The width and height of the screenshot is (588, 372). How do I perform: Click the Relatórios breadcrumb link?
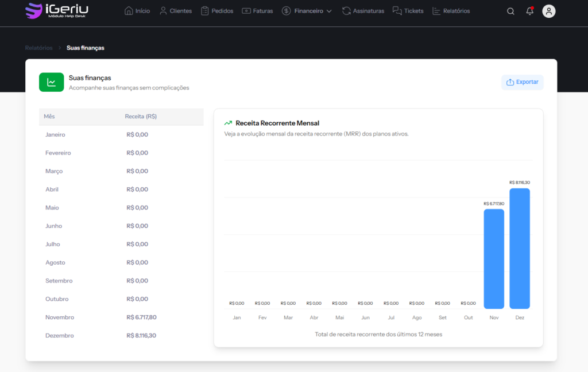point(38,48)
